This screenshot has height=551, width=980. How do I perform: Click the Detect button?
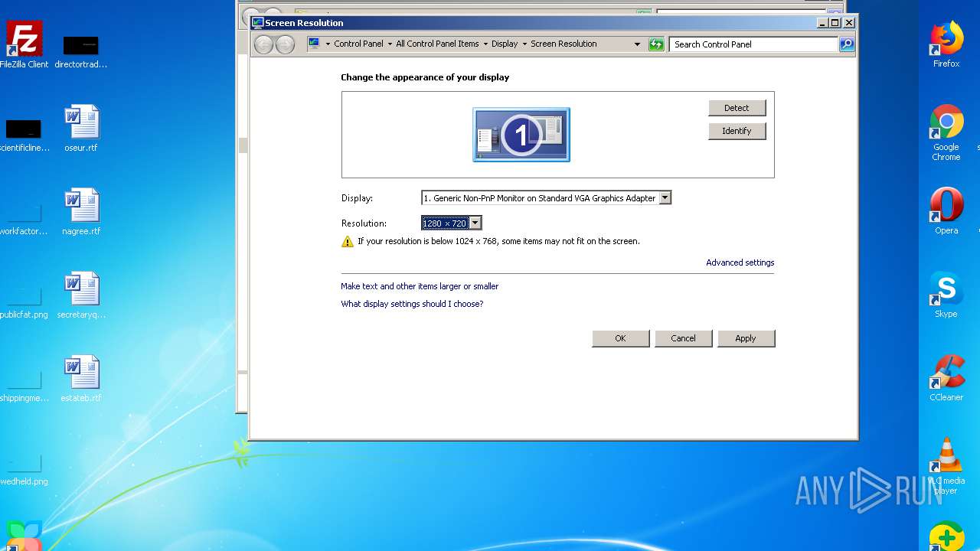(x=737, y=108)
